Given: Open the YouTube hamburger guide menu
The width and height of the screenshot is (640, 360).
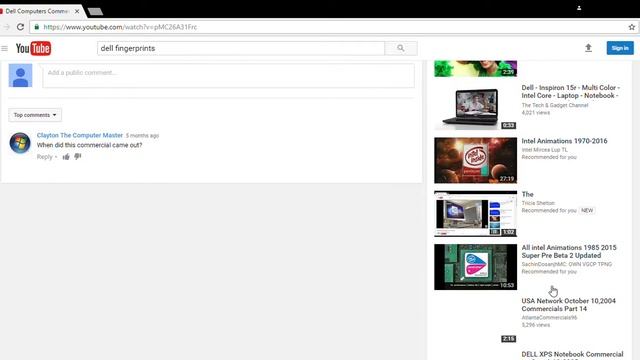Looking at the screenshot, I should tap(4, 48).
